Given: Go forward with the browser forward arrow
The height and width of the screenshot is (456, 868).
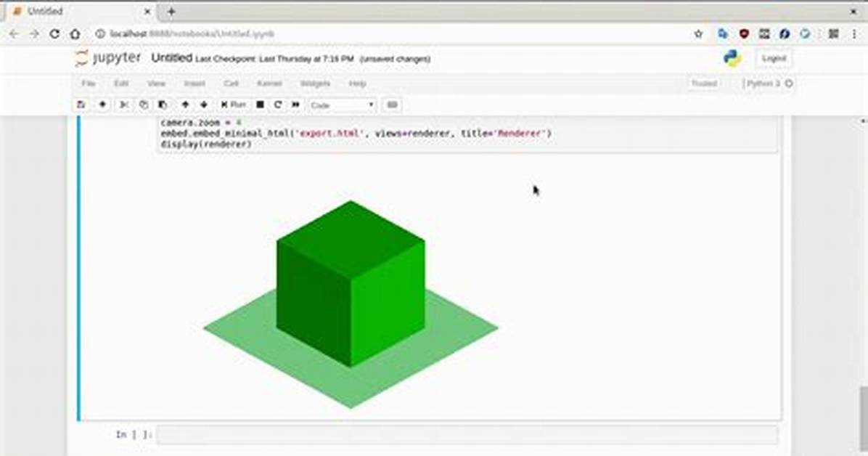Looking at the screenshot, I should tap(34, 34).
